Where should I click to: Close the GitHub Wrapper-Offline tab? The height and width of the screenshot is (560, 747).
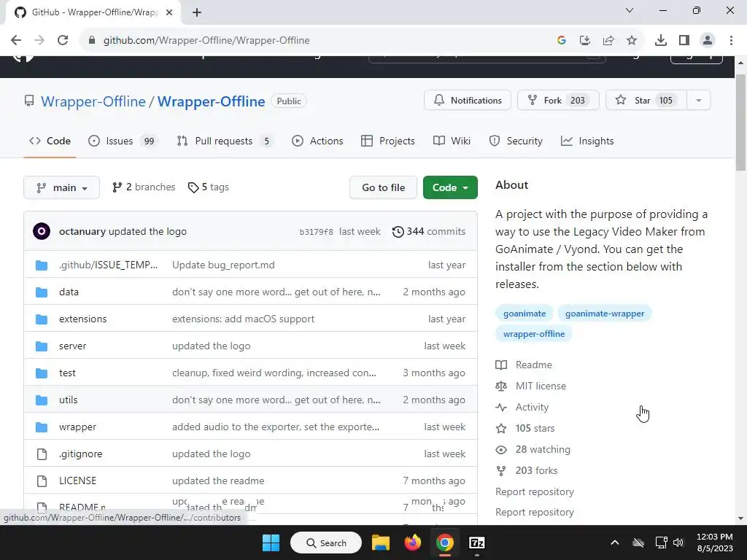coord(169,12)
